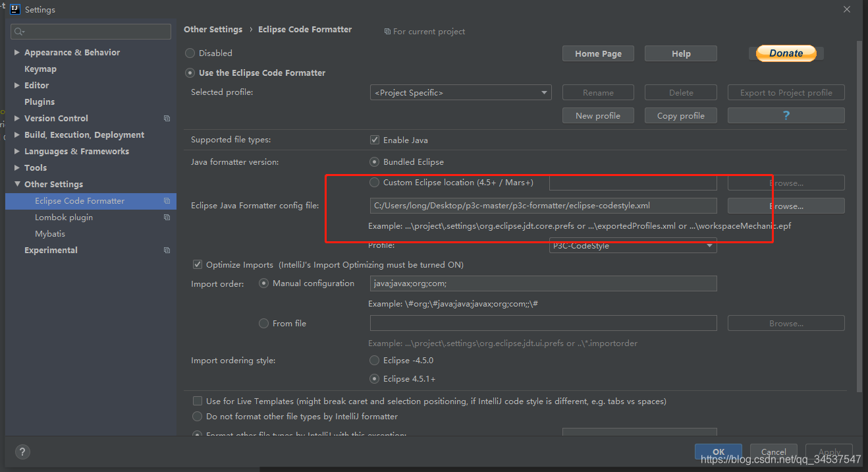
Task: Expand the Version Control section
Action: pos(17,118)
